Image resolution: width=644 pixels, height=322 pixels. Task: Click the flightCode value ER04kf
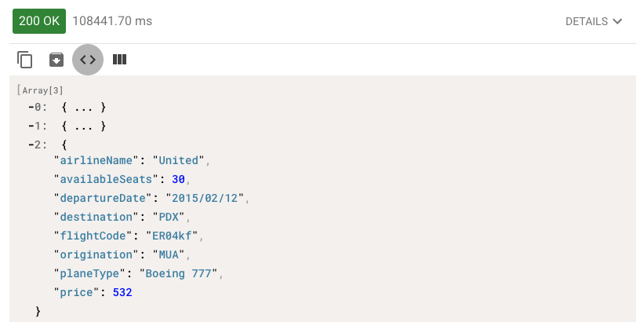(172, 236)
